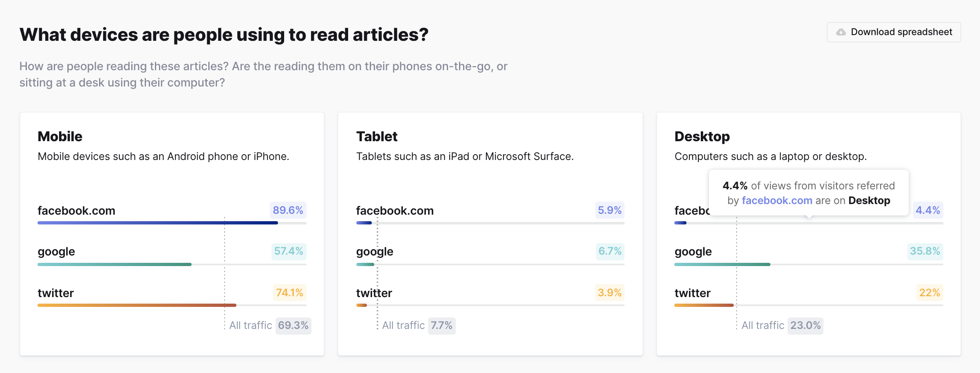The width and height of the screenshot is (980, 373).
Task: Click the Desktop panel heading
Action: point(702,136)
